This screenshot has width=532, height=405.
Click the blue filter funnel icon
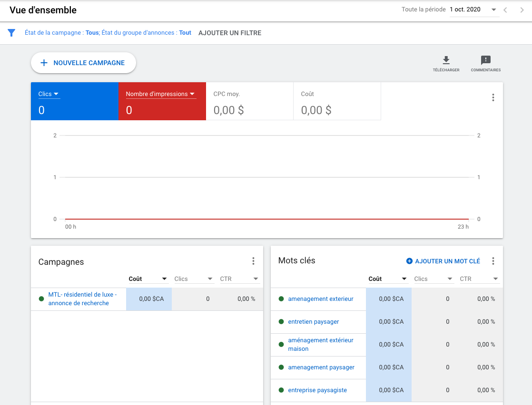pos(11,32)
